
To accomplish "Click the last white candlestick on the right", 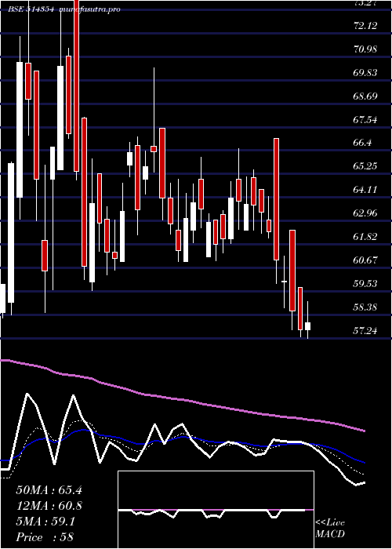I will [x=307, y=326].
